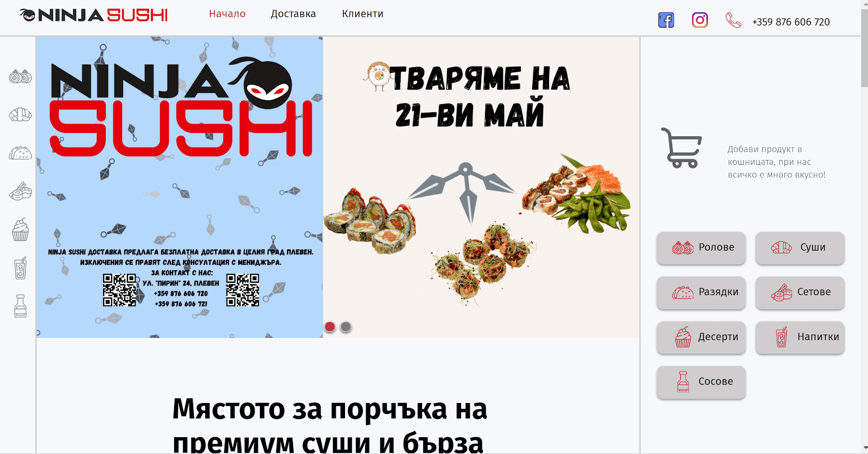
Task: Open the Instagram profile icon
Action: click(x=700, y=20)
